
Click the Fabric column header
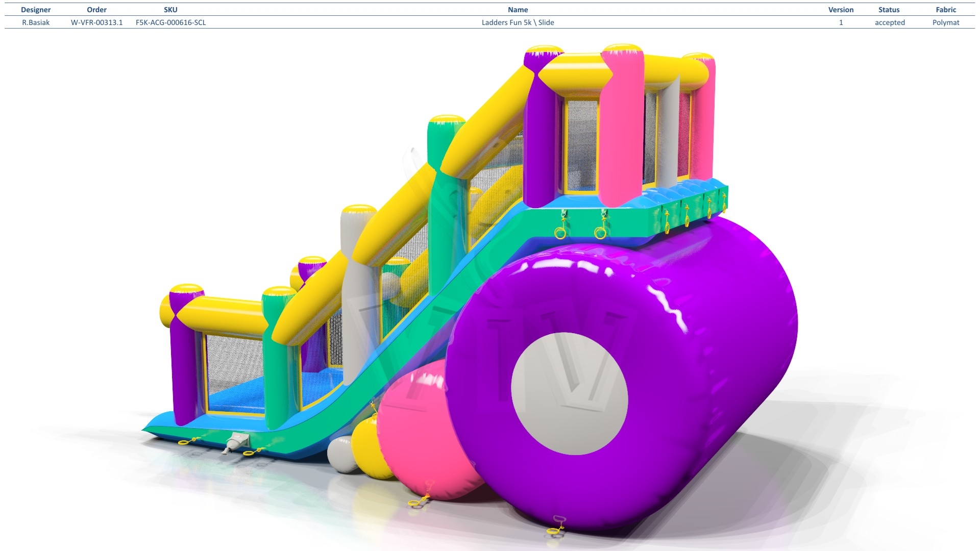coord(946,10)
